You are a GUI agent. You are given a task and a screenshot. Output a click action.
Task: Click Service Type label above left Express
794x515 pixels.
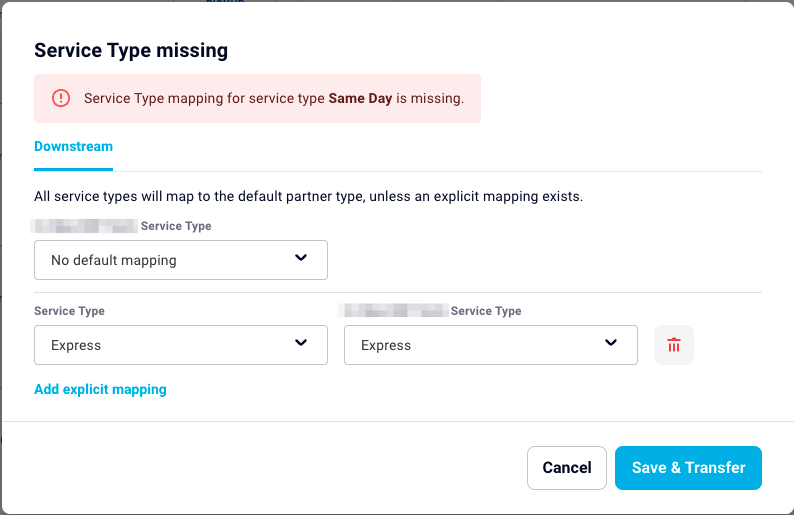69,311
